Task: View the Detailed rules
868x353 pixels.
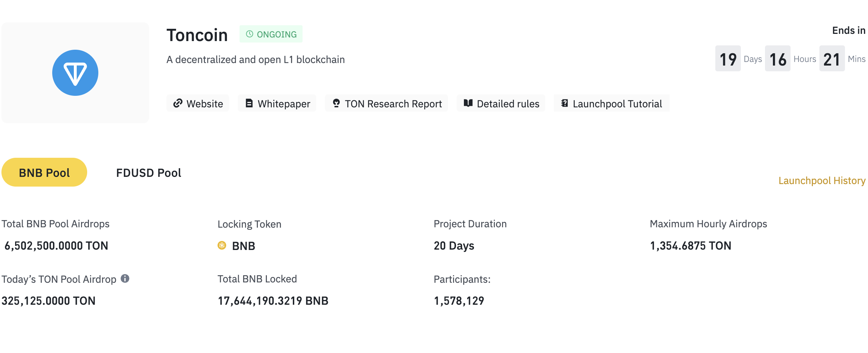Action: pyautogui.click(x=501, y=103)
